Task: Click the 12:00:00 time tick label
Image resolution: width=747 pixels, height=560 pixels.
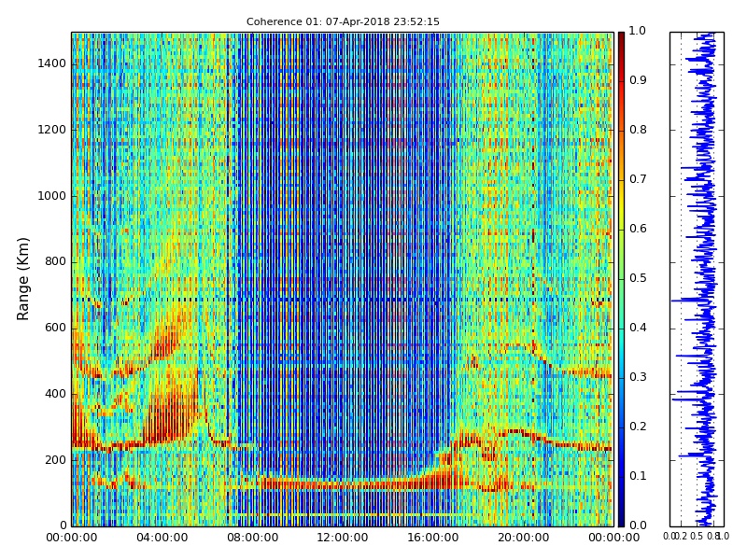Action: pos(343,538)
